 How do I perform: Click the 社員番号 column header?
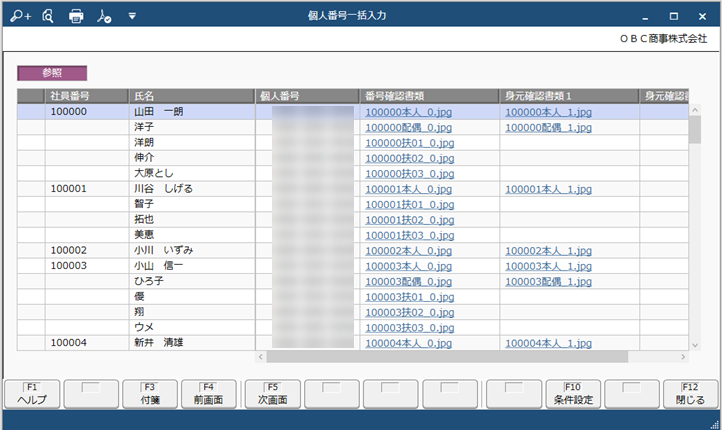coord(87,96)
